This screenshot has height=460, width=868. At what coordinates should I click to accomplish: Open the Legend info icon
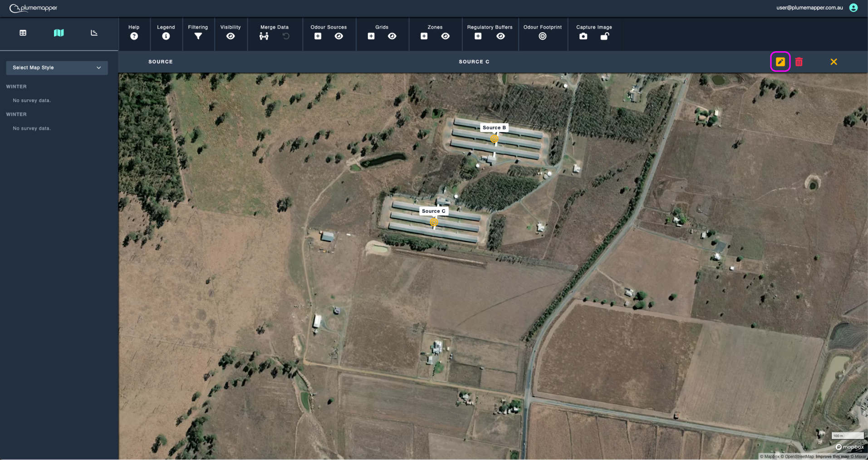(166, 36)
